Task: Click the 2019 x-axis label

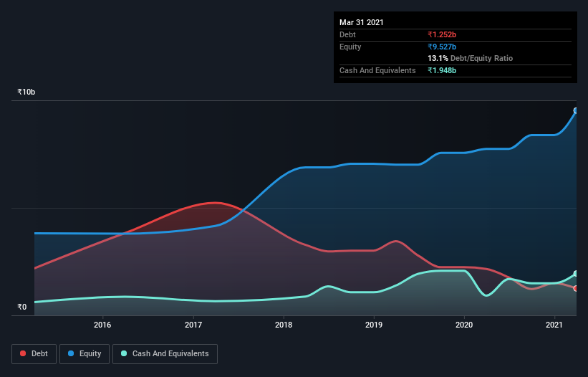Action: tap(374, 325)
